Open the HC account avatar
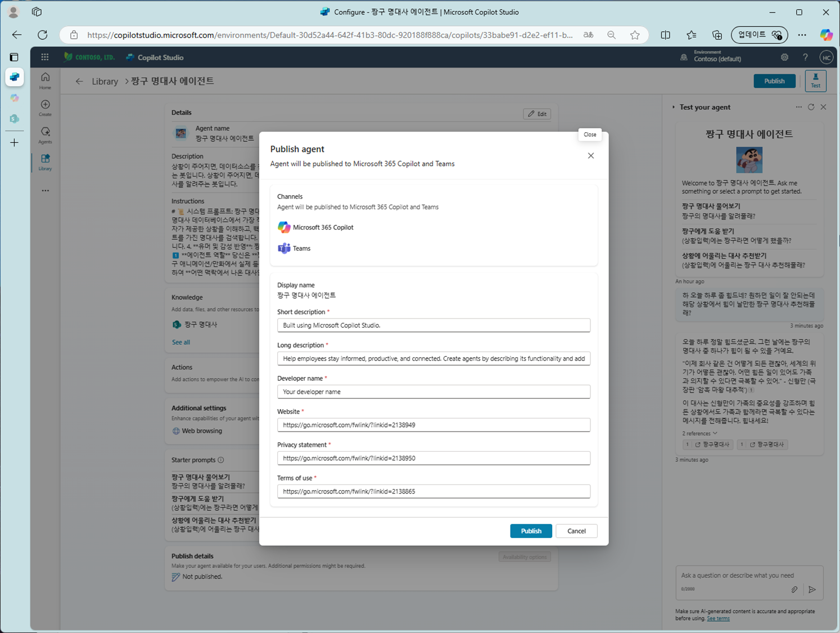This screenshot has width=840, height=633. point(826,57)
